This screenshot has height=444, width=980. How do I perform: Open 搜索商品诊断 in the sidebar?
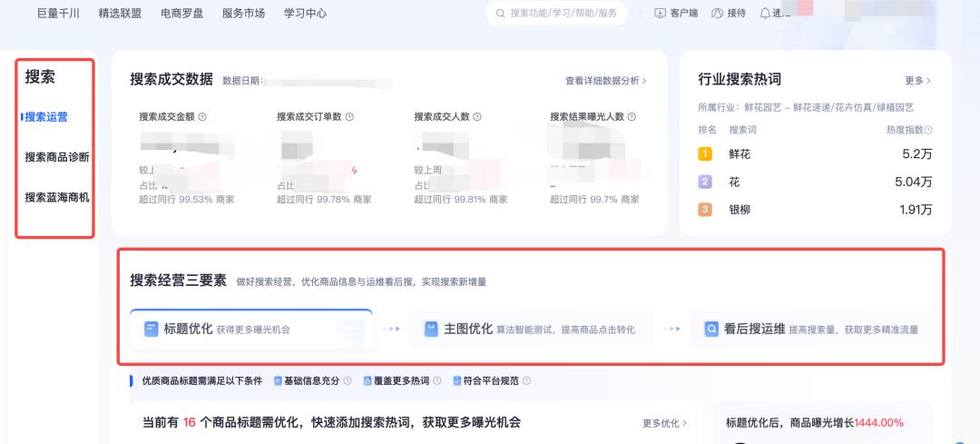pyautogui.click(x=57, y=157)
